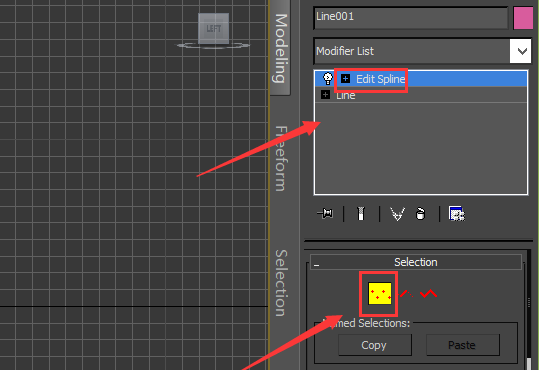Image resolution: width=539 pixels, height=370 pixels.
Task: Open Configure Modifier Sets icon
Action: [x=456, y=214]
